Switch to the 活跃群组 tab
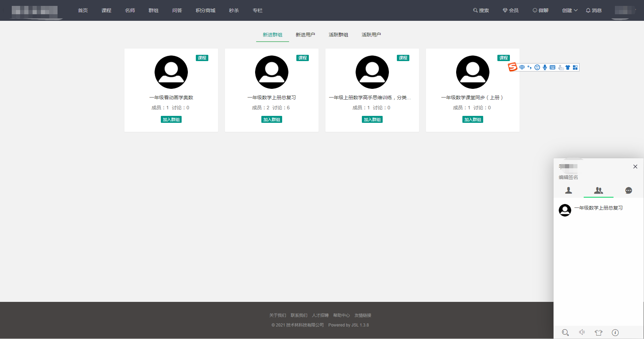 pos(338,35)
